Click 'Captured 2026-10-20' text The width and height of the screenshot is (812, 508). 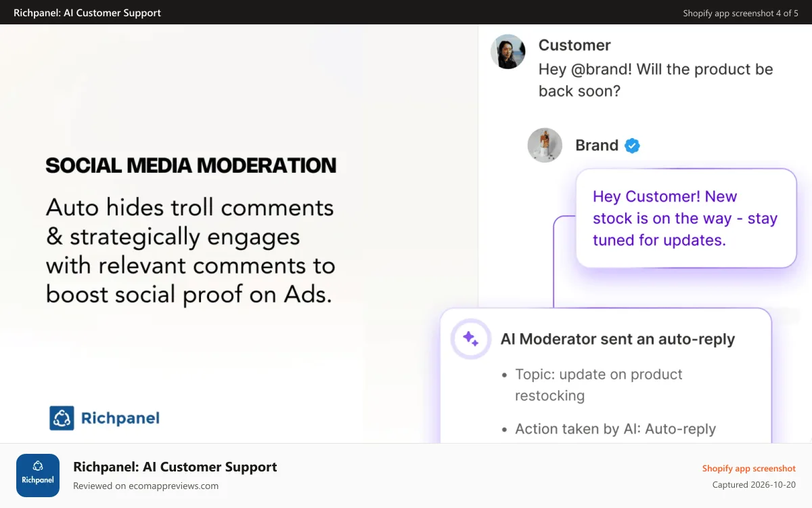pyautogui.click(x=754, y=485)
